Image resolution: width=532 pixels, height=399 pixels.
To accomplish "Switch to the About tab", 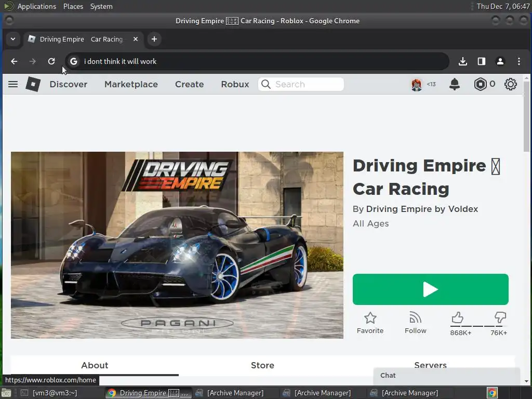I will coord(95,365).
